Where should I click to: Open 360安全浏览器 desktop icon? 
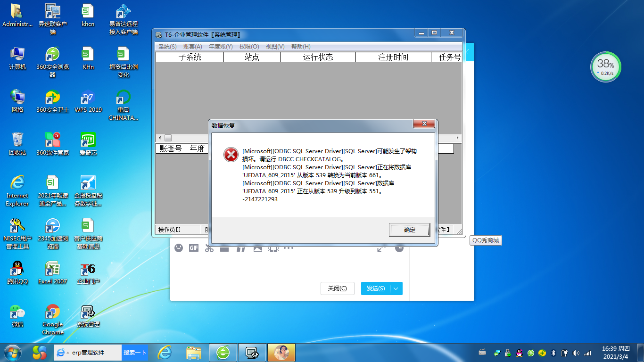[53, 62]
